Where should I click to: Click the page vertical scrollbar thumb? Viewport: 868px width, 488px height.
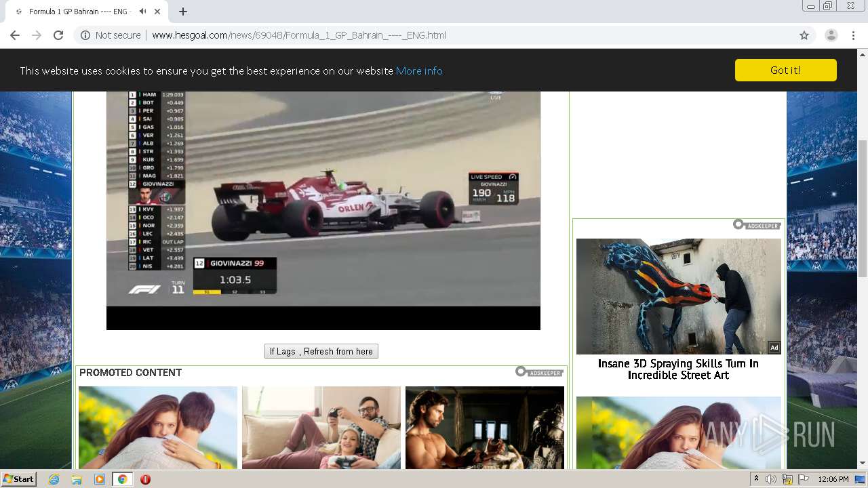(x=863, y=208)
